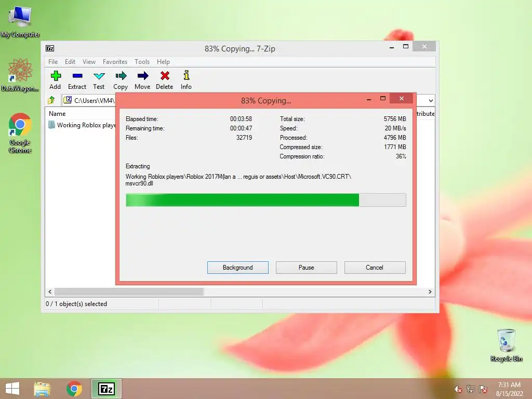This screenshot has width=532, height=399.
Task: Open the File menu
Action: tap(53, 62)
